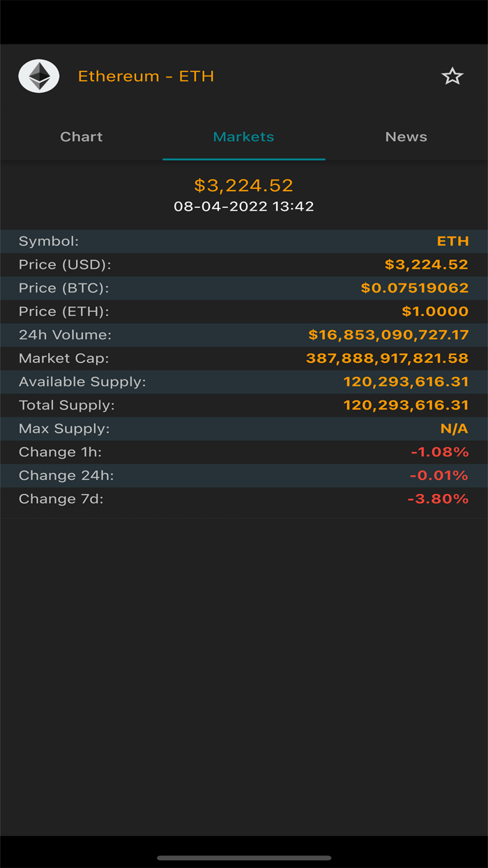This screenshot has width=488, height=868.
Task: Click the Total Supply row
Action: [x=244, y=405]
